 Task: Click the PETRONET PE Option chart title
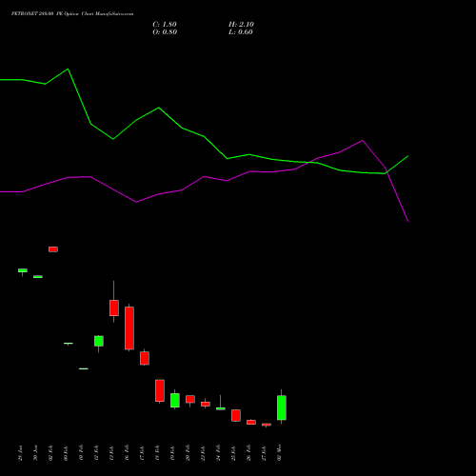point(72,14)
